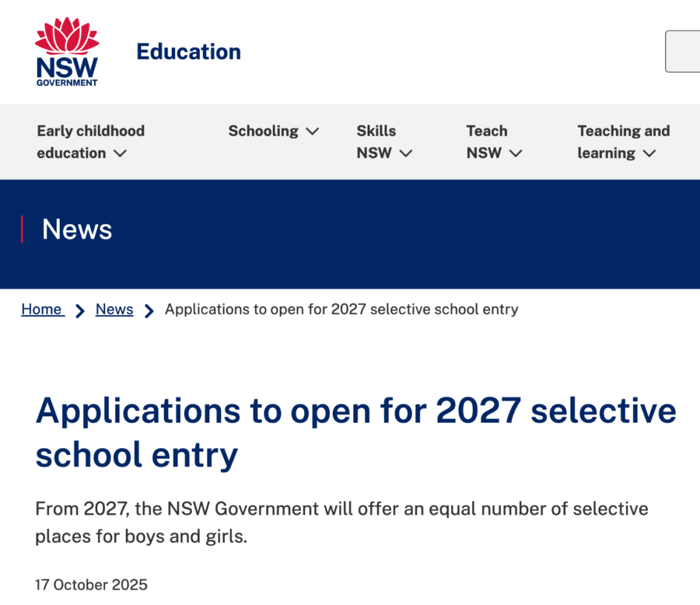Expand the Teach NSW chevron arrow

tap(516, 154)
